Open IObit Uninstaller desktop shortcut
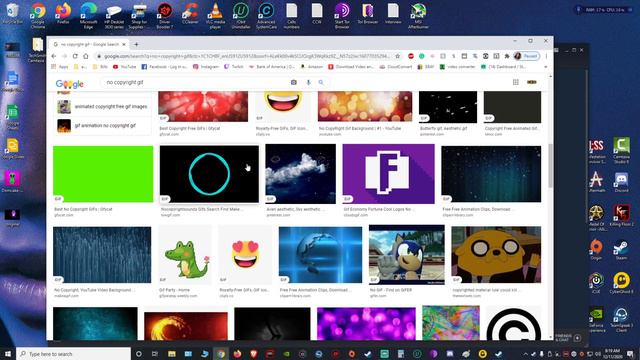 tap(241, 16)
